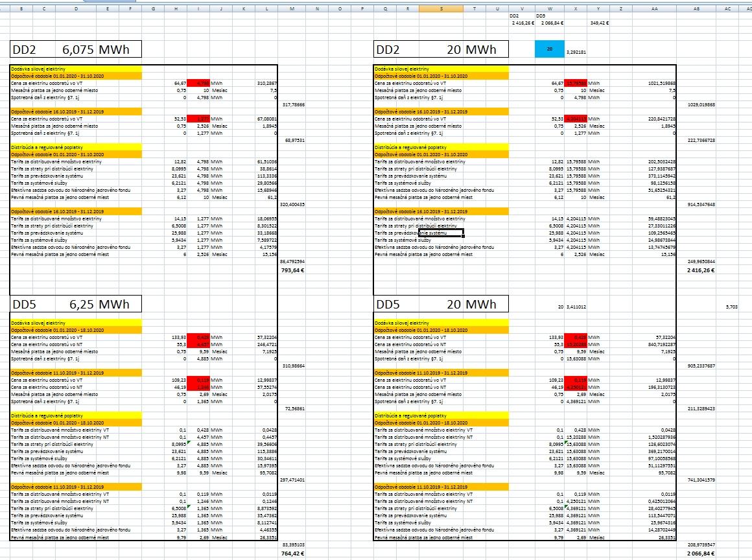
Task: Select the column S header
Action: coord(441,8)
